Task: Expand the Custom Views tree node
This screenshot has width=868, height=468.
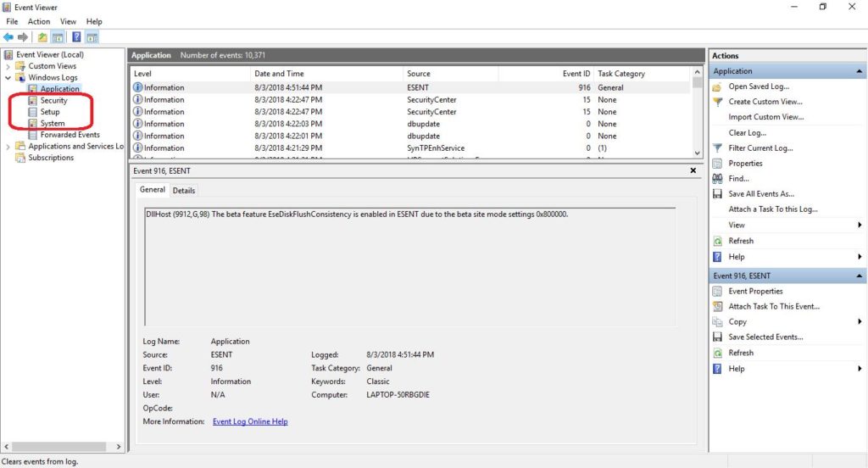Action: point(8,66)
